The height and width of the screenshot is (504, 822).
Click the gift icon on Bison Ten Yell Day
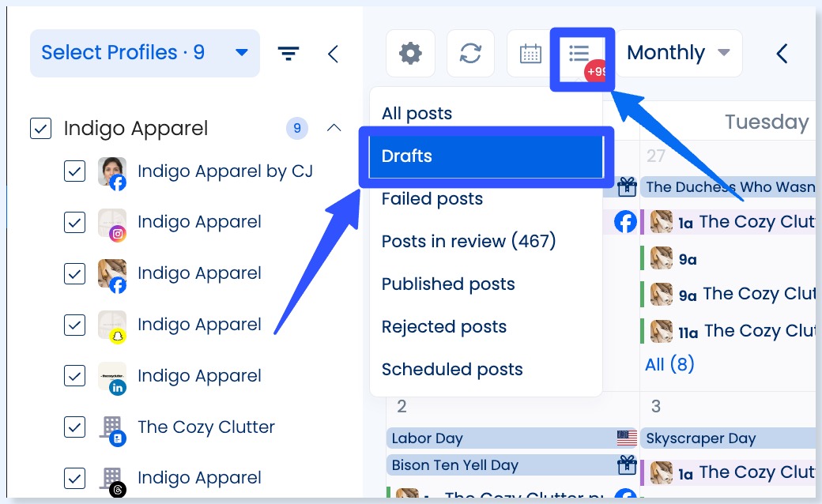point(627,466)
